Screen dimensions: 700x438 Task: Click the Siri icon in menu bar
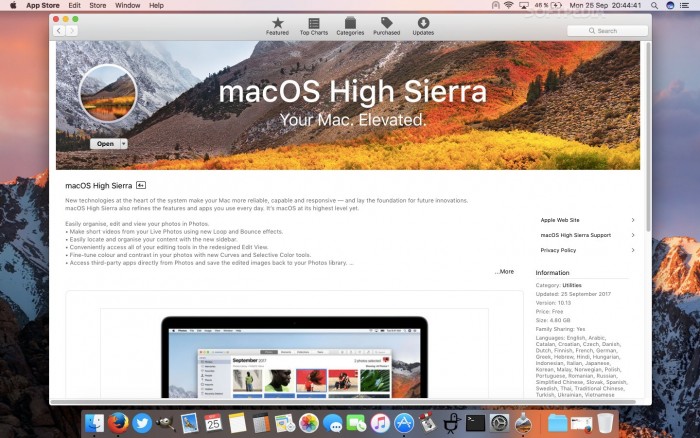(x=670, y=5)
